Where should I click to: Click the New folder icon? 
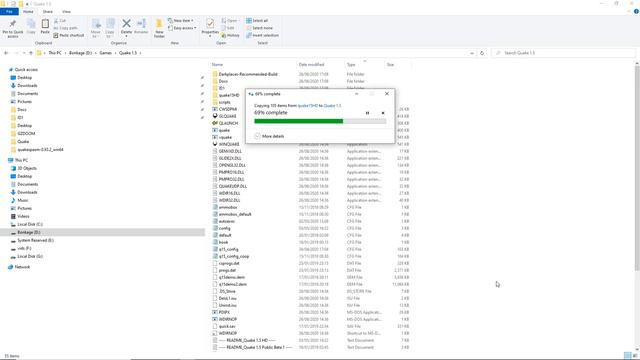point(159,24)
